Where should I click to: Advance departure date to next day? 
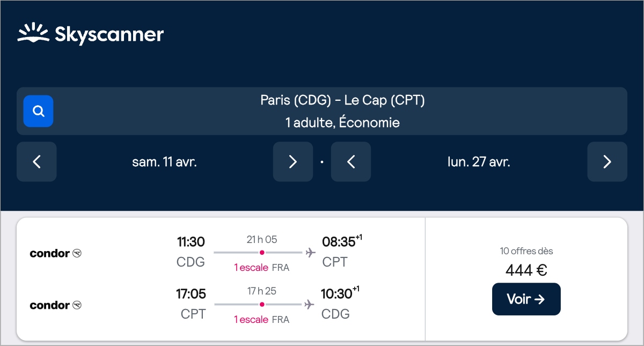pos(293,161)
